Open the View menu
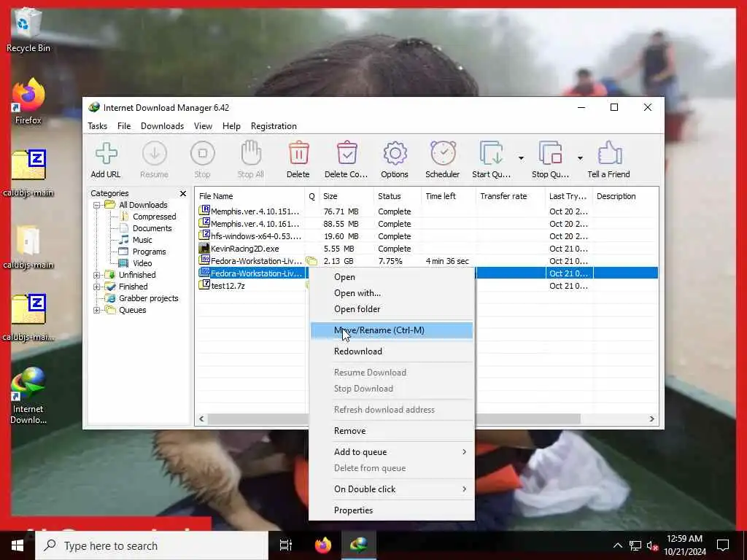 click(203, 126)
